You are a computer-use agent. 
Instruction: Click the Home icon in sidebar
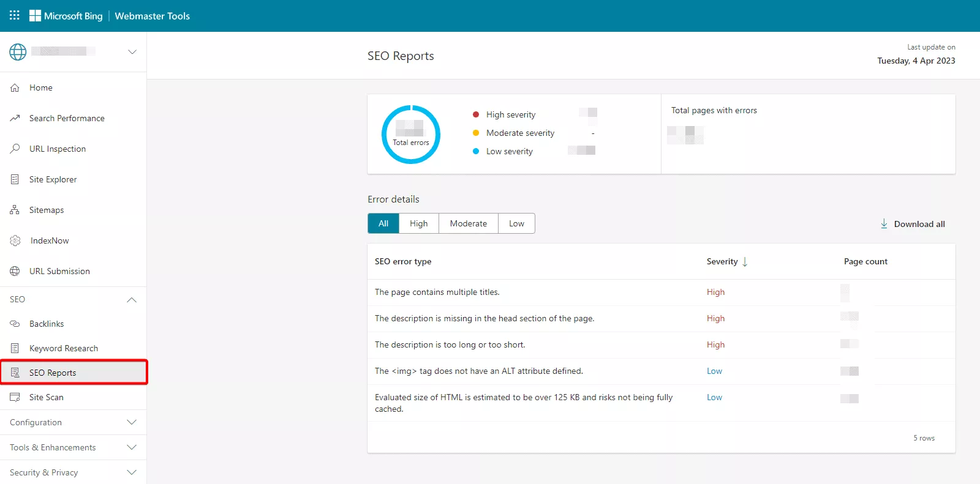coord(15,88)
